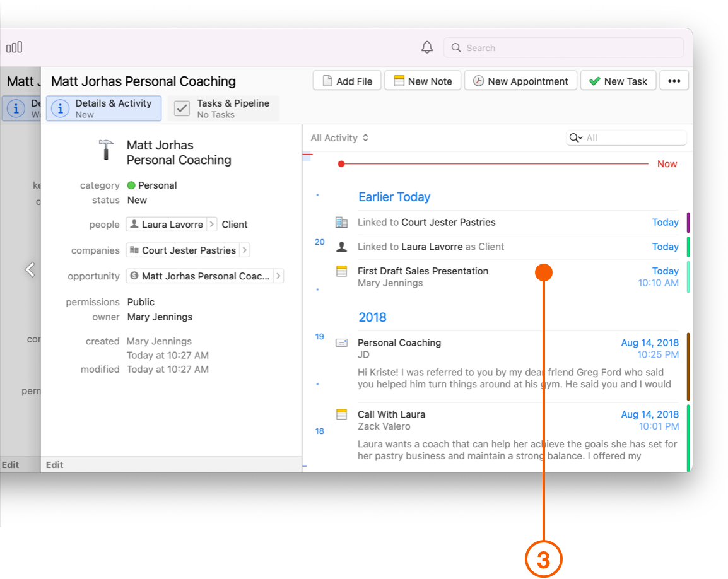
Task: Click timeline week number 18
Action: pos(319,431)
